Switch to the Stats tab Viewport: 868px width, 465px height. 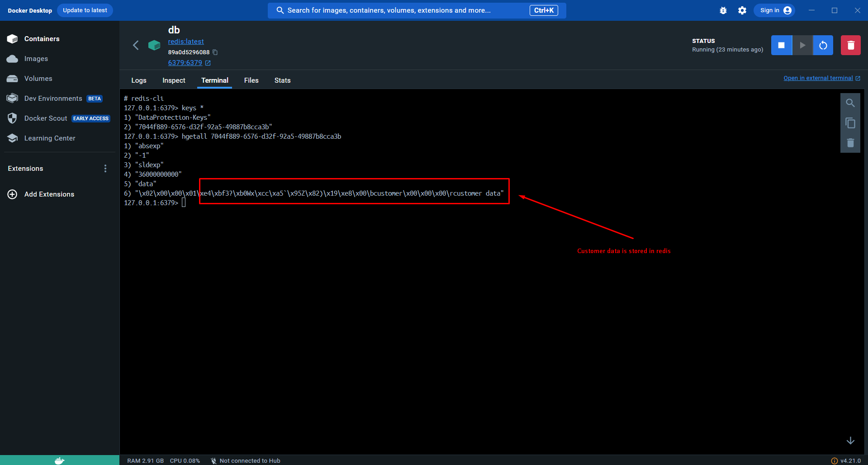(x=282, y=80)
